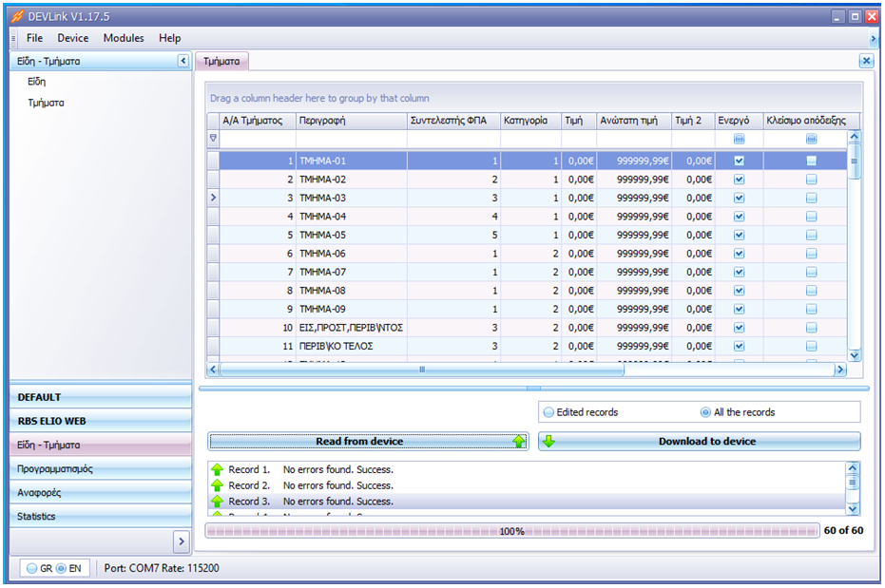Click the Record 3 green status icon
The image size is (885, 588).
[217, 501]
